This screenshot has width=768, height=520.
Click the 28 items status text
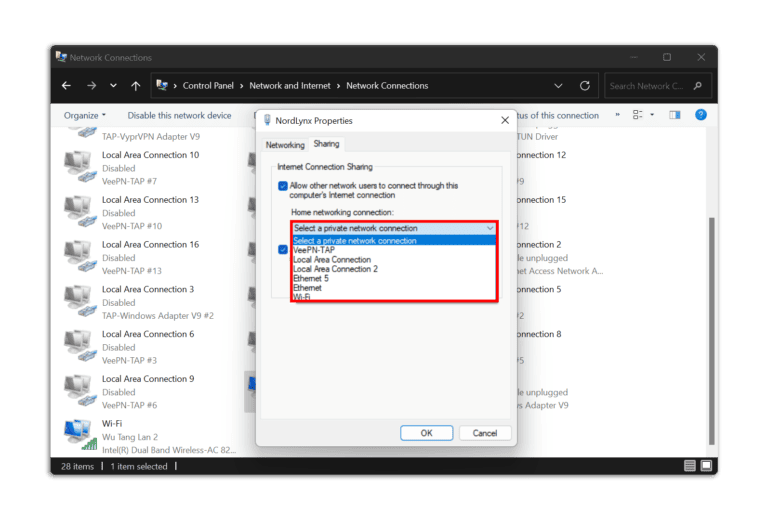77,467
